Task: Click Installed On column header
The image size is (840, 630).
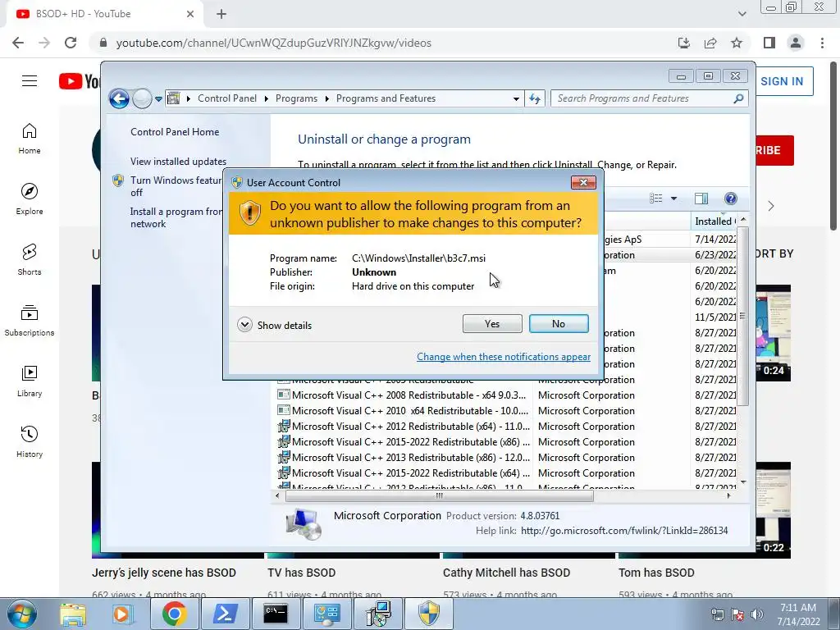Action: pos(714,221)
